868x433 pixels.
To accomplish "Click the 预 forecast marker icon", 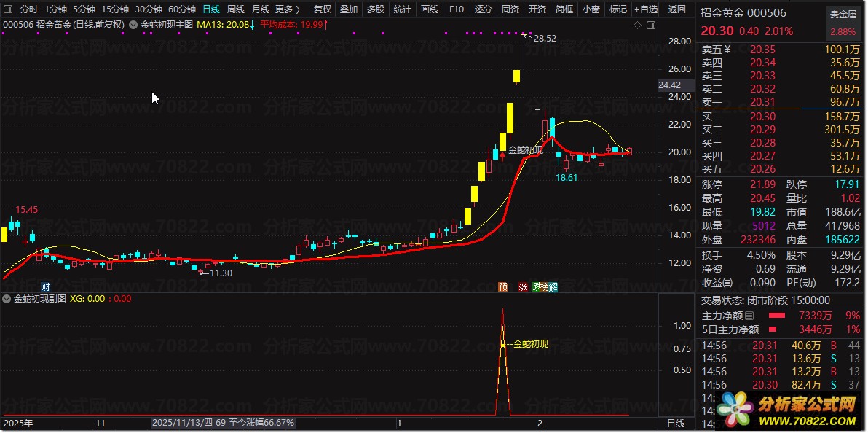I will [x=502, y=286].
